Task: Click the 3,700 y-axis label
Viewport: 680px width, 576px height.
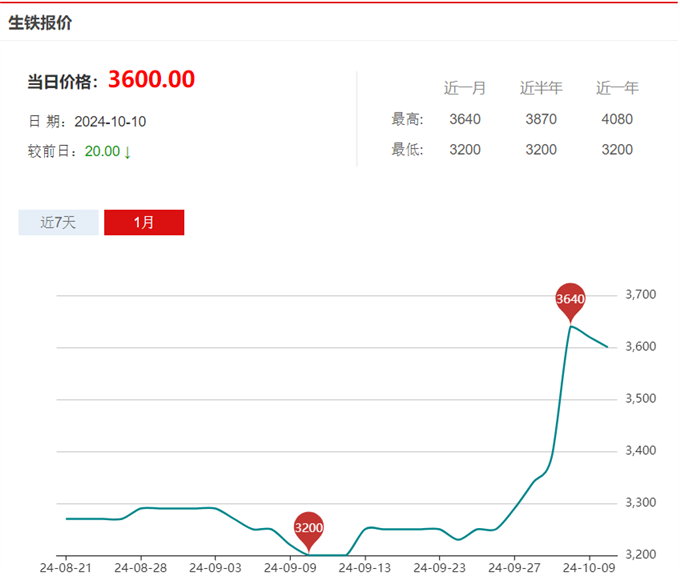Action: tap(640, 295)
